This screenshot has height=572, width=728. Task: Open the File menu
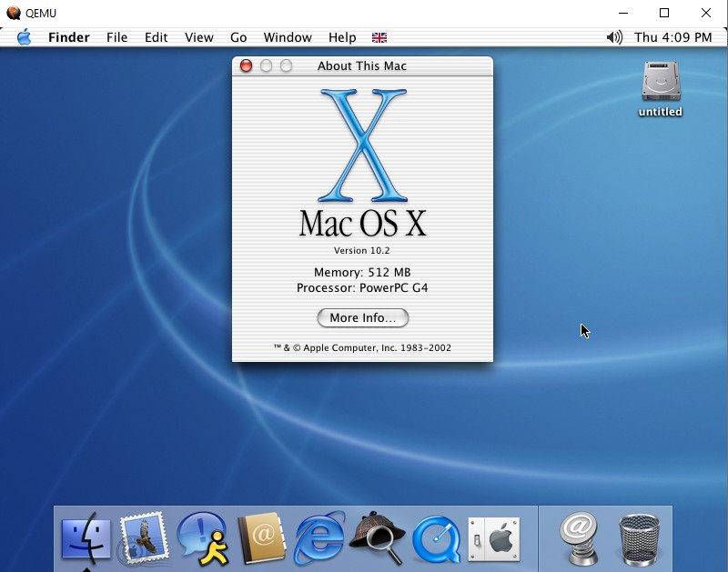coord(116,37)
